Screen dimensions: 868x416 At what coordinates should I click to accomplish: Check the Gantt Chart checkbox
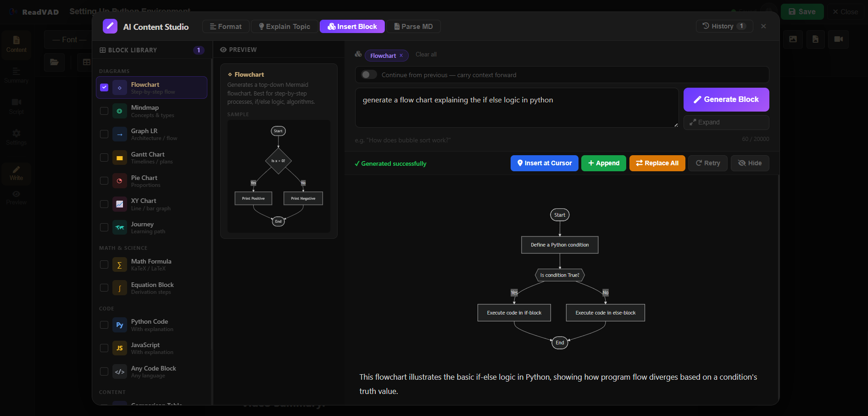pos(104,157)
